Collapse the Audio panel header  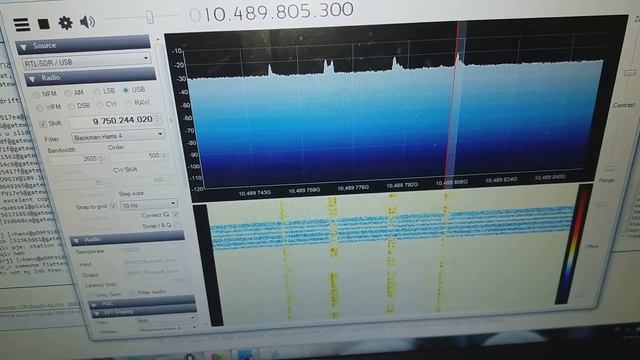[127, 239]
